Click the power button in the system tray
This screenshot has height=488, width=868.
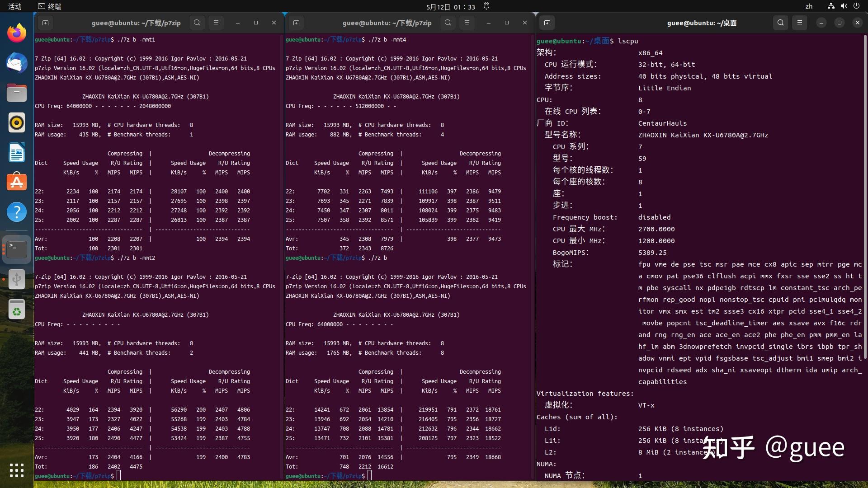[x=857, y=6]
